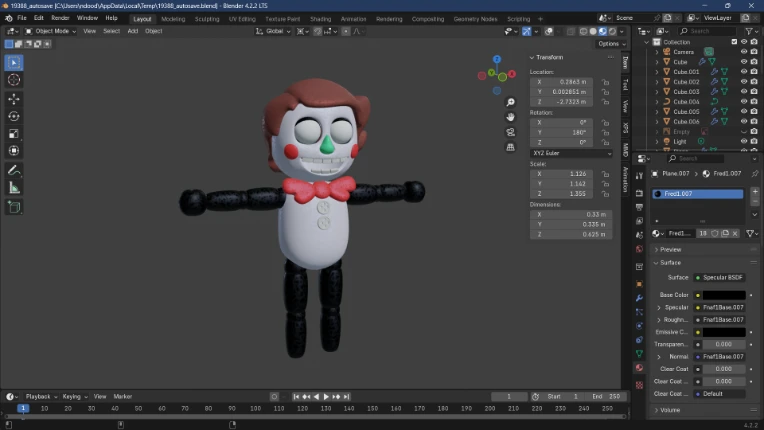Jump to timeline end frame
This screenshot has height=430, width=764.
[x=346, y=397]
